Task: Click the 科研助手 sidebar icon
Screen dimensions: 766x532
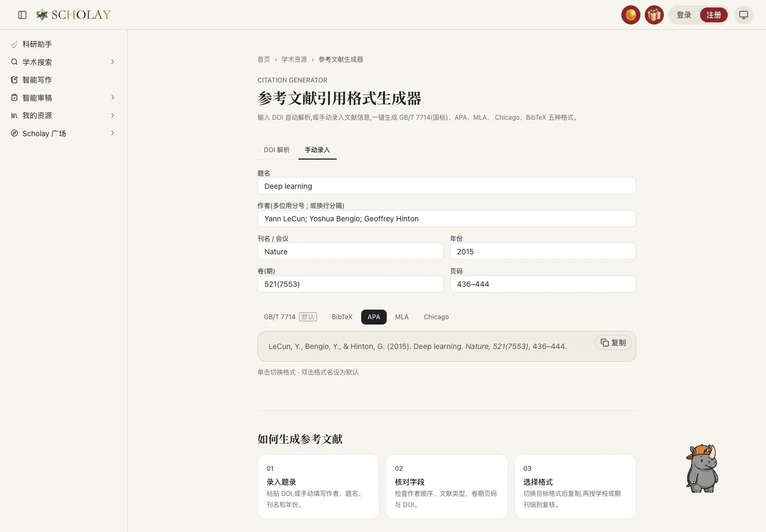Action: 14,44
